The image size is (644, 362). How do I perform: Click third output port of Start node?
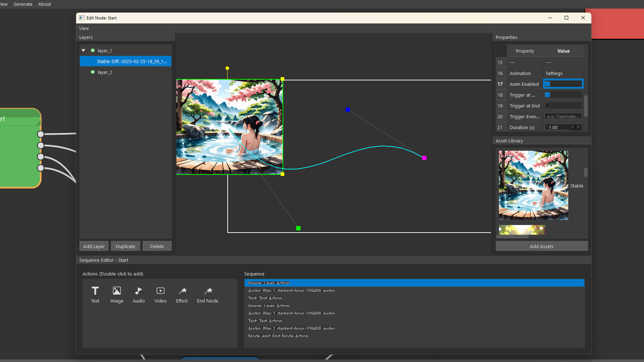41,157
